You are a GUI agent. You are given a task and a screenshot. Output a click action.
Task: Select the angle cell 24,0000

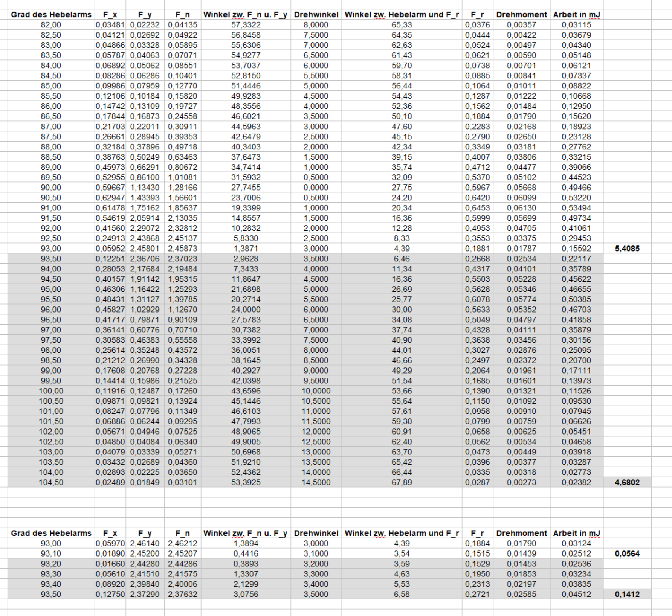pyautogui.click(x=246, y=310)
